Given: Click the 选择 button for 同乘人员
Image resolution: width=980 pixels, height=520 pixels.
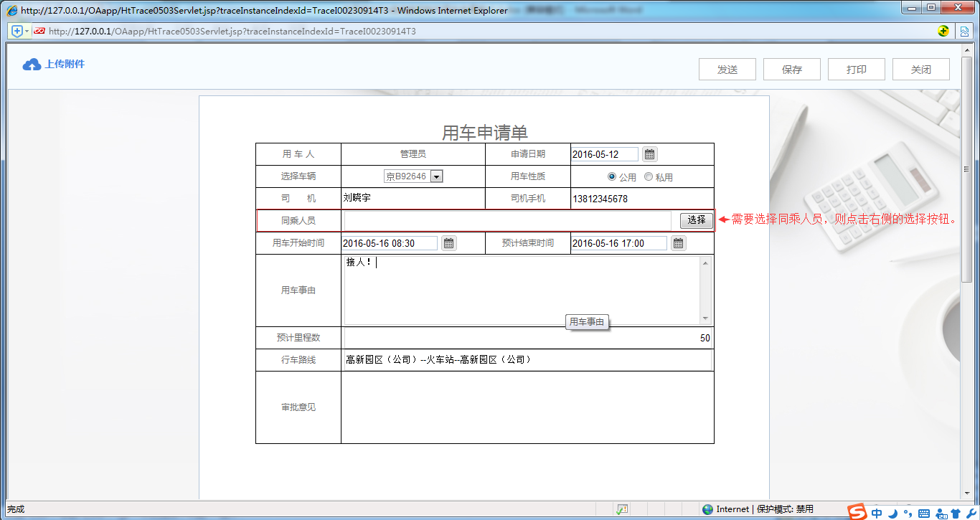Looking at the screenshot, I should [695, 220].
